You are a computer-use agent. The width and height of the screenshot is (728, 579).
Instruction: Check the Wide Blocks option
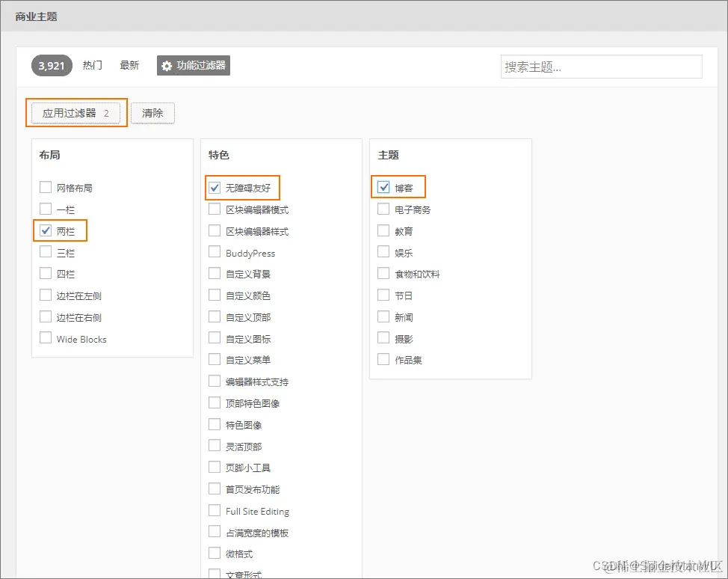pyautogui.click(x=46, y=338)
